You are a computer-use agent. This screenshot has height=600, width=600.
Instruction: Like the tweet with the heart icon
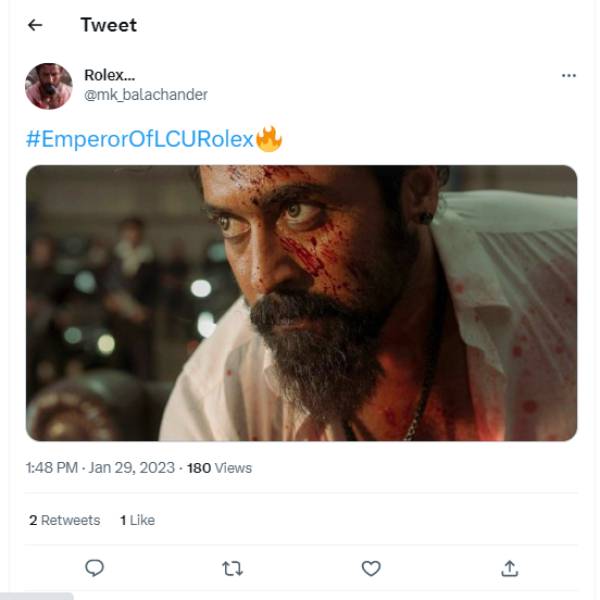371,568
